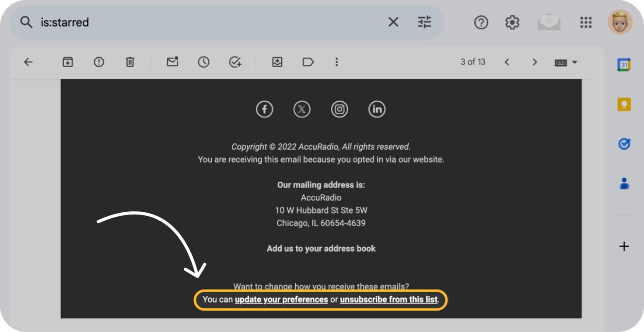This screenshot has width=644, height=332.
Task: Go to the next older email
Action: coord(535,62)
